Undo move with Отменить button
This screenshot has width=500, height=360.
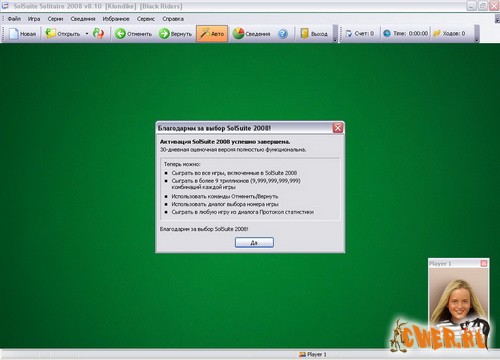[x=133, y=34]
